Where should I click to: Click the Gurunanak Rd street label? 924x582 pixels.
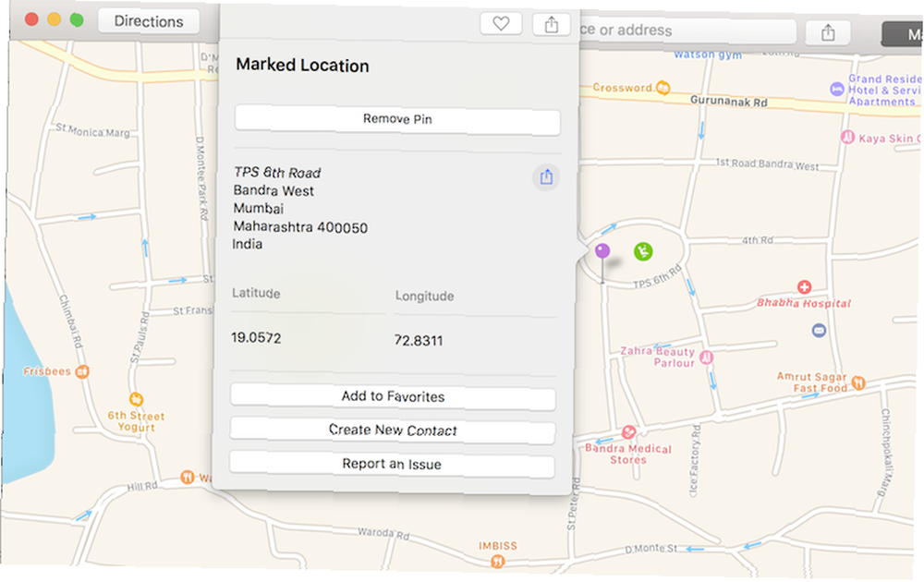click(x=729, y=102)
